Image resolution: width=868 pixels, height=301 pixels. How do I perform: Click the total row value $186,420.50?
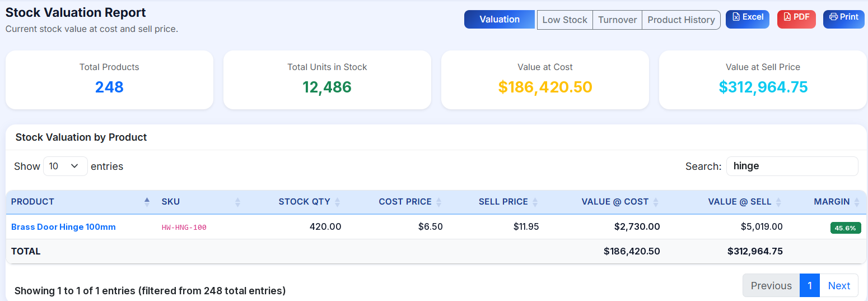632,252
